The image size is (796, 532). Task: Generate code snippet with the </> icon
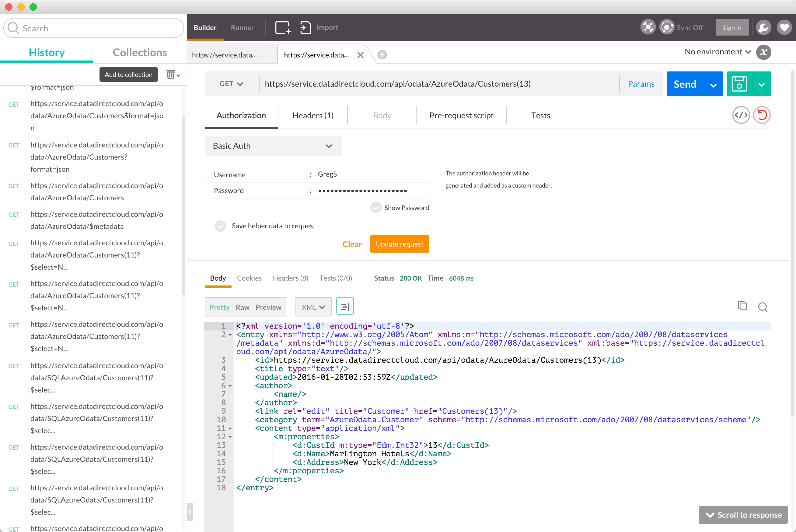click(x=741, y=115)
